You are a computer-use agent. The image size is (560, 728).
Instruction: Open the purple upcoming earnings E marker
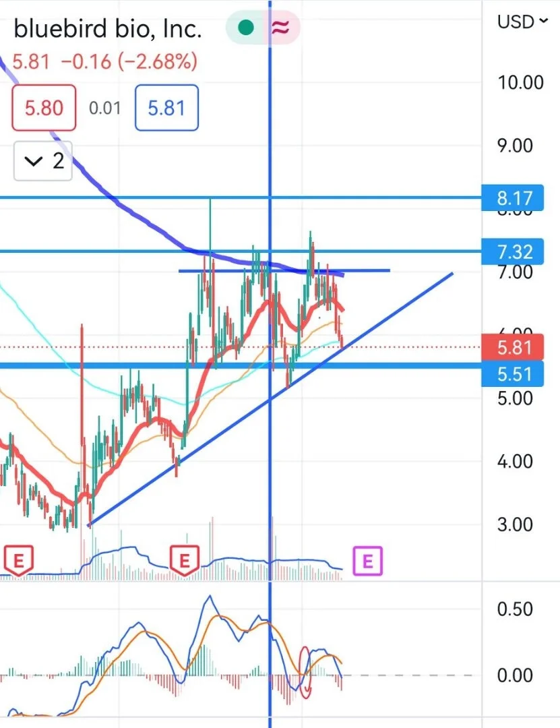(x=368, y=561)
